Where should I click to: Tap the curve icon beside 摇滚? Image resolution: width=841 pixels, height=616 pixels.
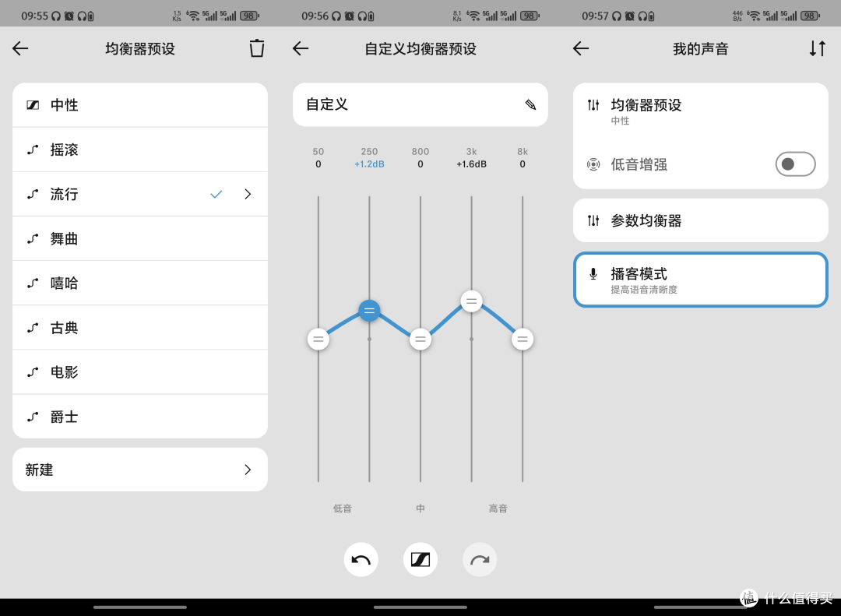coord(33,150)
